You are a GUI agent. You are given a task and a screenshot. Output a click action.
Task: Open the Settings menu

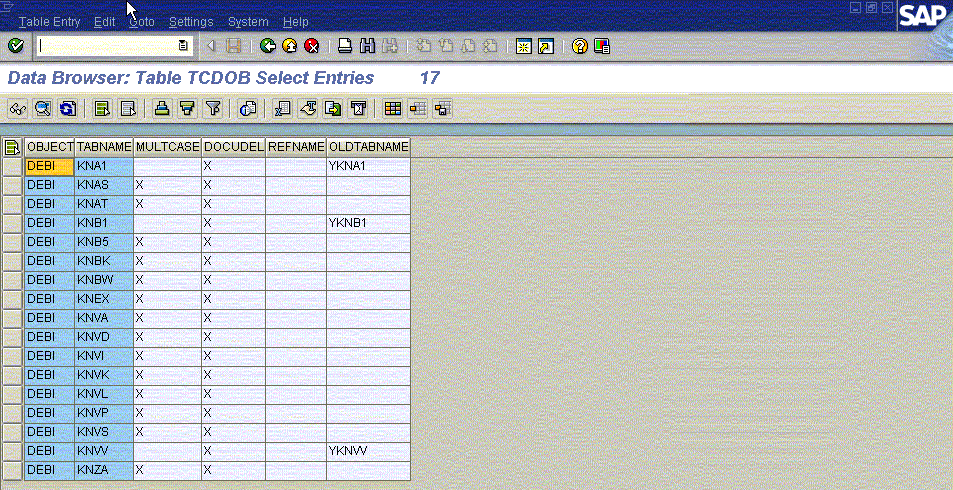tap(190, 21)
